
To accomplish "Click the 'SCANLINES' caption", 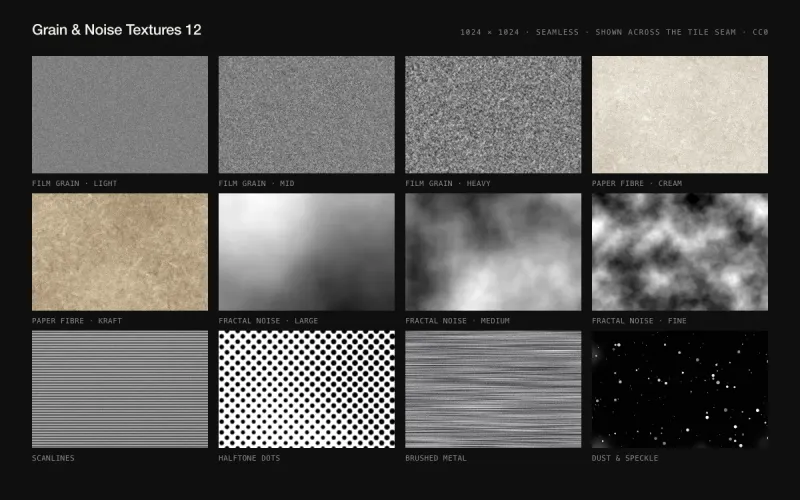I will click(x=53, y=458).
